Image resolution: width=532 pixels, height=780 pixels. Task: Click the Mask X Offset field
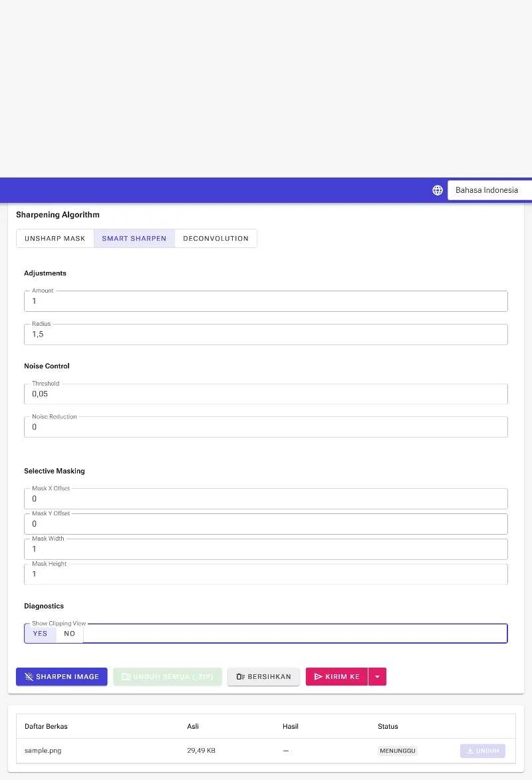coord(266,499)
